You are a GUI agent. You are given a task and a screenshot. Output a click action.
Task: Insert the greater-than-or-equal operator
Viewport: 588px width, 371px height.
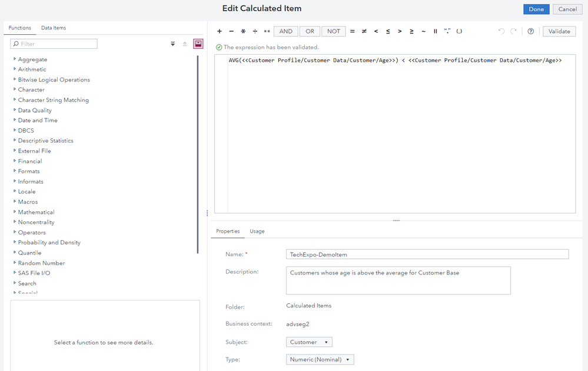pos(412,32)
